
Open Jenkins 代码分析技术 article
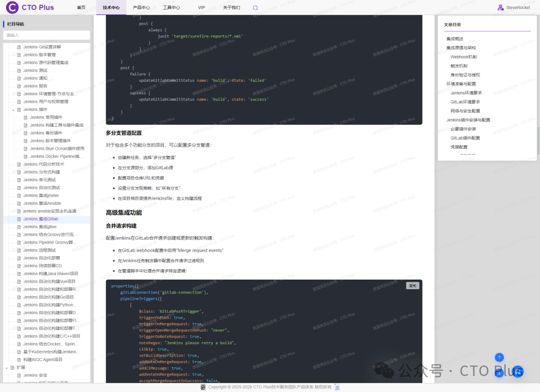[x=43, y=164]
